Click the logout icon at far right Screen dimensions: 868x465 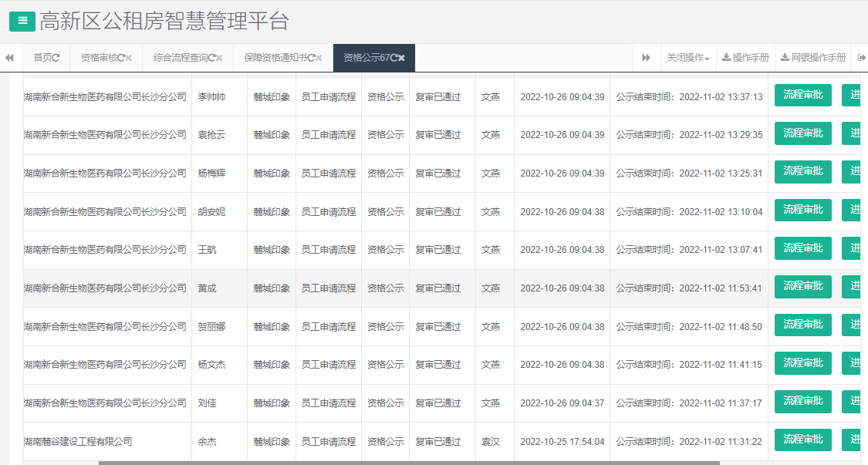point(863,57)
